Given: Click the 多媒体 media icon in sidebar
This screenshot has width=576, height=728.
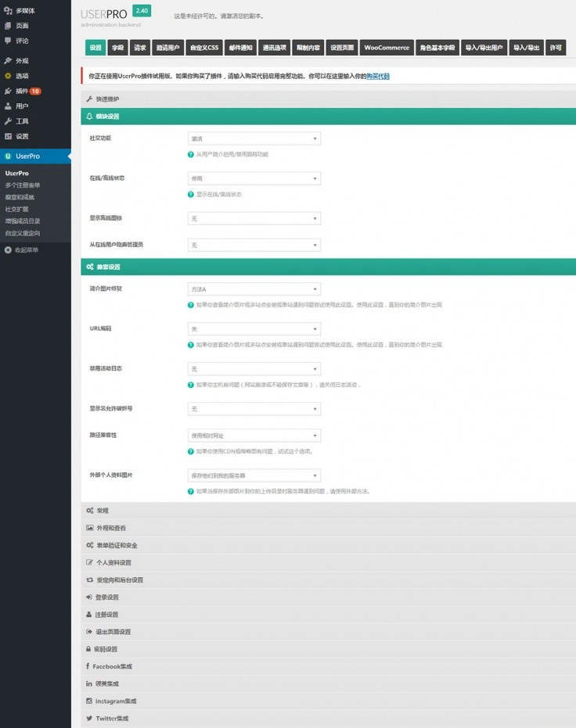Looking at the screenshot, I should pos(8,10).
